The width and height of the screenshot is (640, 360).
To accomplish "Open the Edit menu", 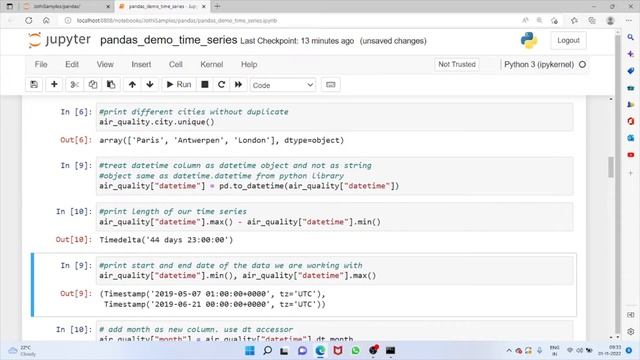I will click(x=72, y=64).
